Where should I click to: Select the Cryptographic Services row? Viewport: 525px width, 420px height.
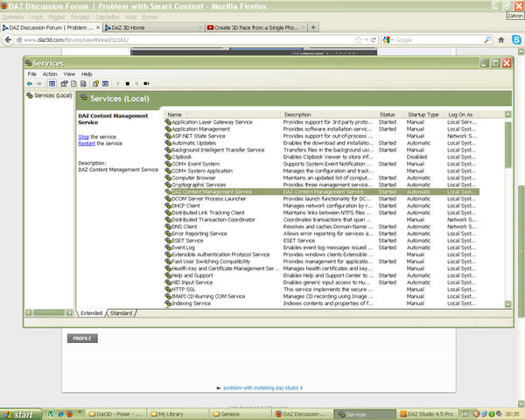click(322, 185)
